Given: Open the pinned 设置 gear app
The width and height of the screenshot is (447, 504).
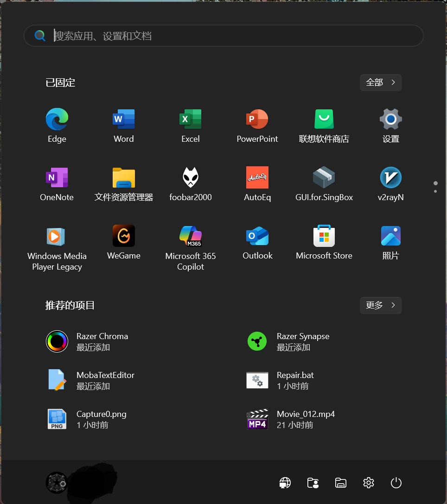Looking at the screenshot, I should tap(391, 126).
